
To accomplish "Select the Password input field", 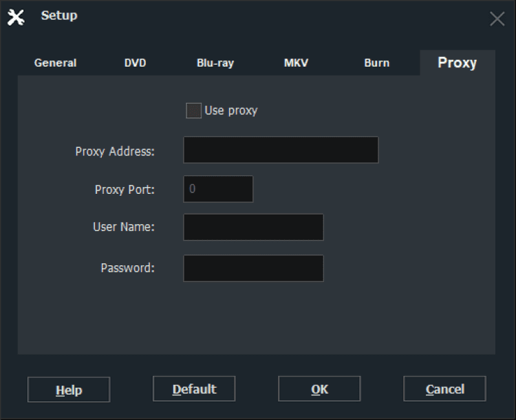I will click(x=253, y=268).
